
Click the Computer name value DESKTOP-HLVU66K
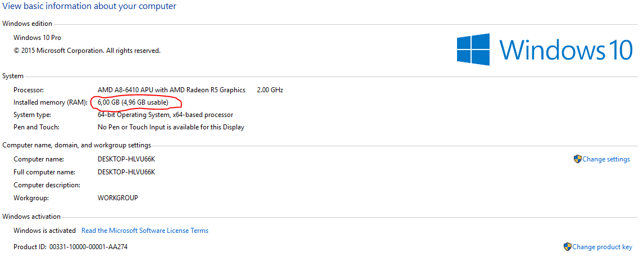pyautogui.click(x=126, y=159)
